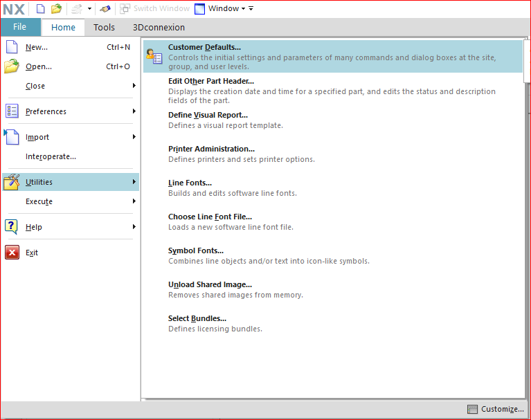Image resolution: width=531 pixels, height=420 pixels.
Task: Click the Help question mark icon
Action: pos(11,227)
